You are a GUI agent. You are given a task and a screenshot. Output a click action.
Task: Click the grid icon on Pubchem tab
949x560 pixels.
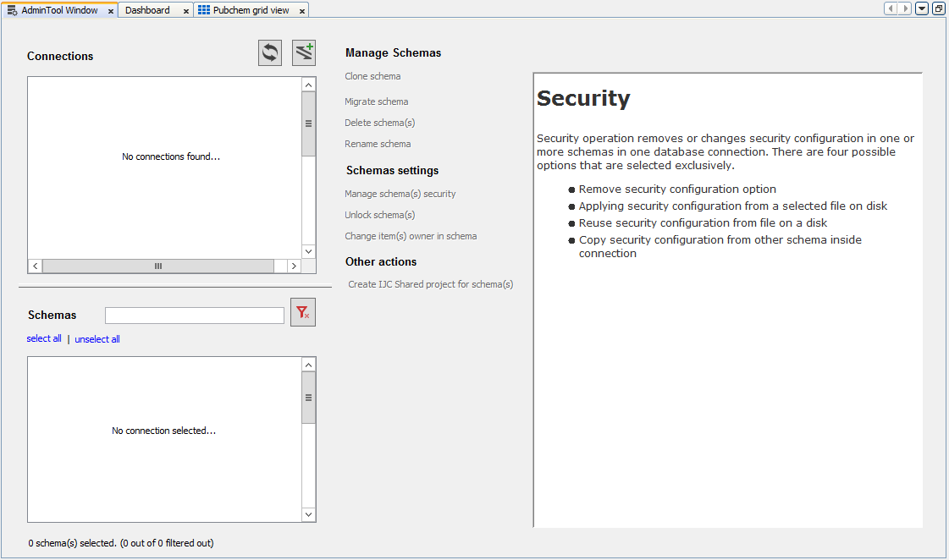pyautogui.click(x=202, y=9)
